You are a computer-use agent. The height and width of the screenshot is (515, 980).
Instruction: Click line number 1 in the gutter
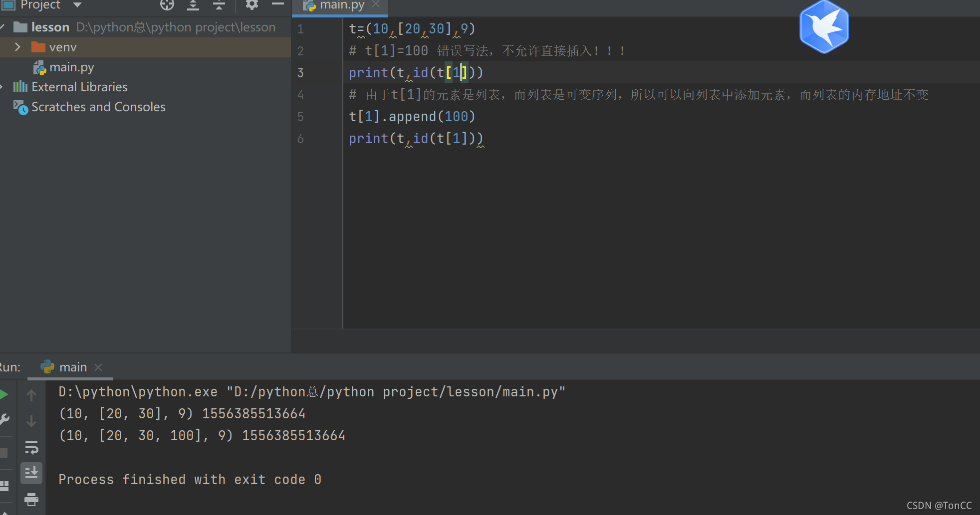point(300,29)
